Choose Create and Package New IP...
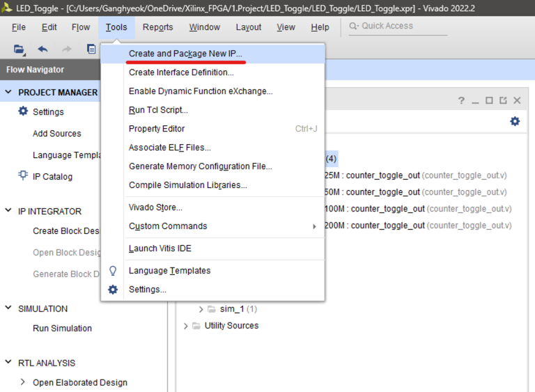The height and width of the screenshot is (392, 535). (213, 54)
